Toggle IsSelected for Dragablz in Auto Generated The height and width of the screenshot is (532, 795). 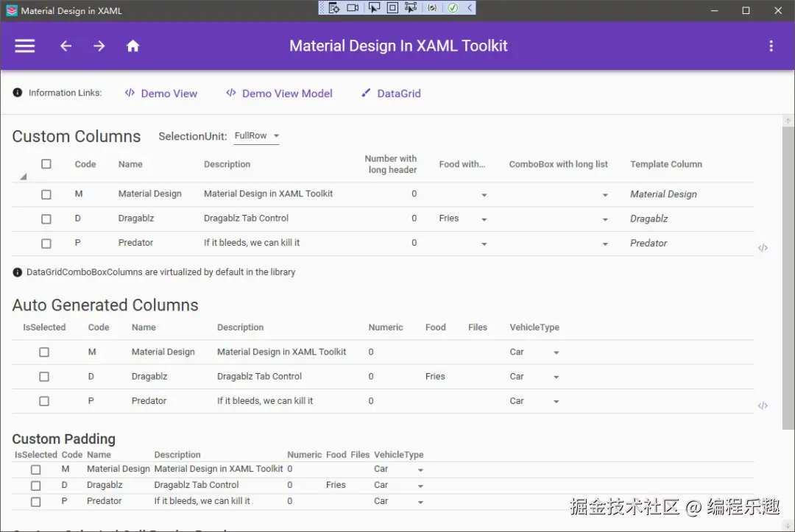coord(44,377)
